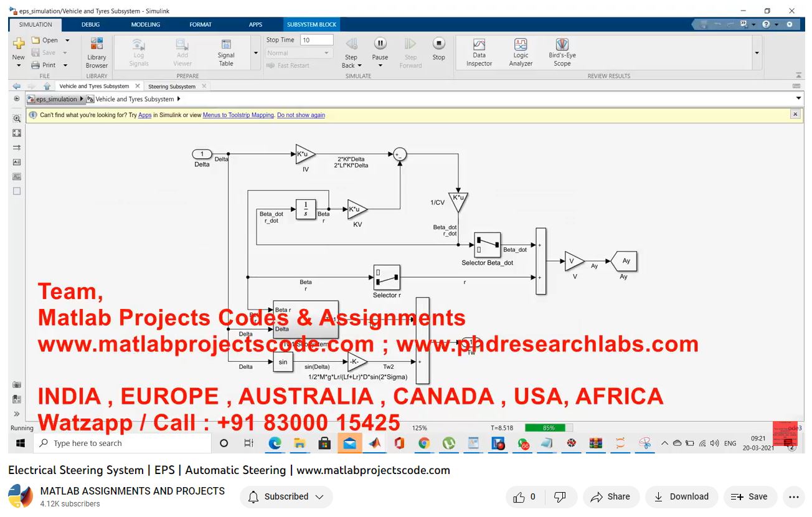Close the yellow notification banner
The width and height of the screenshot is (812, 517).
point(795,115)
